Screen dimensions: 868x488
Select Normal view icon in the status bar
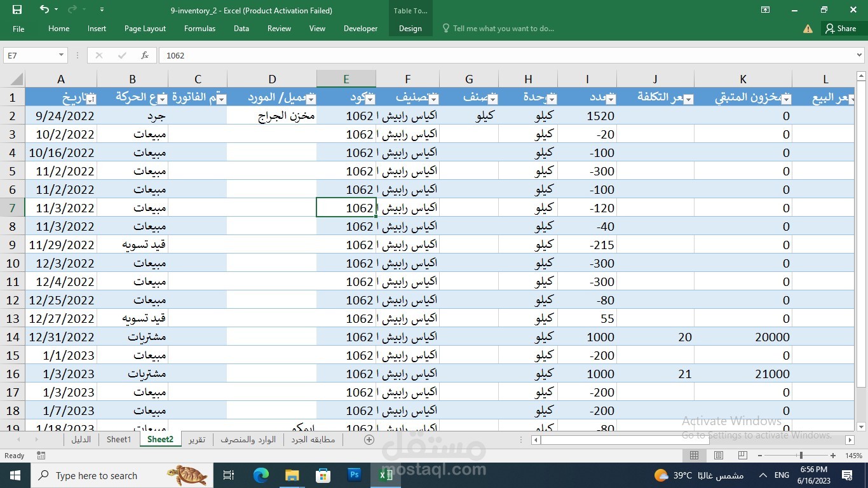coord(694,455)
